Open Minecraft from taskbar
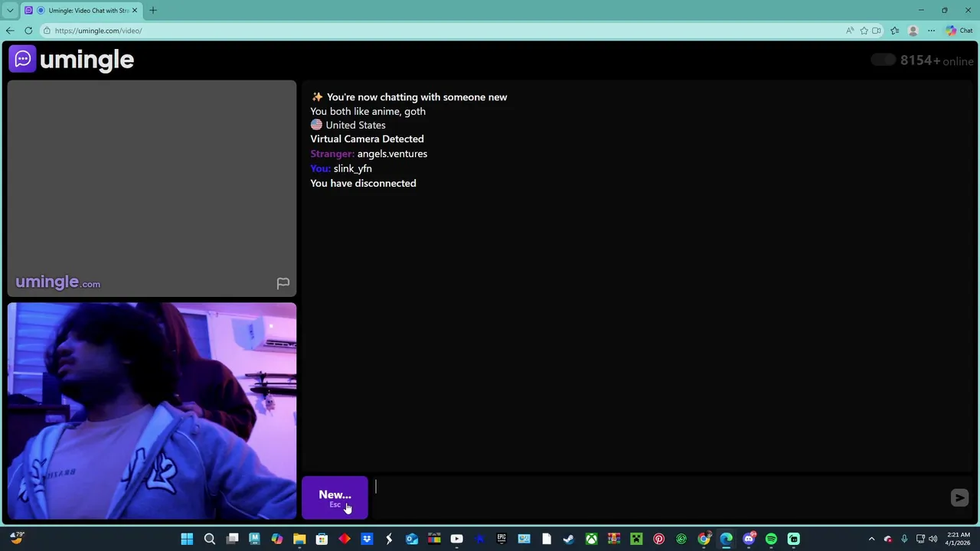Viewport: 980px width, 551px height. point(636,539)
